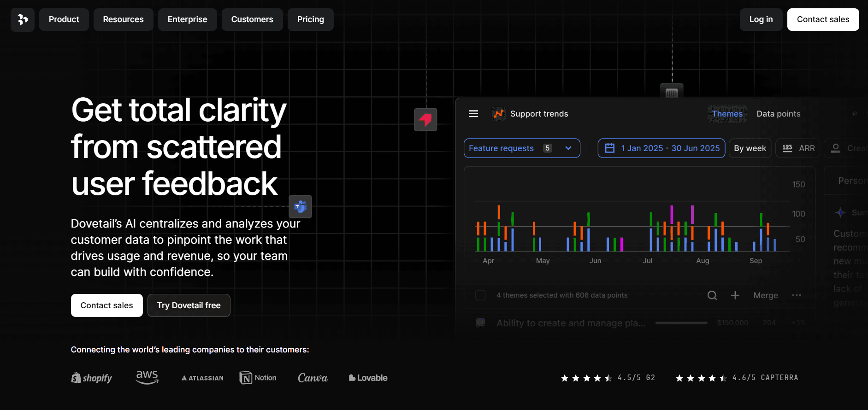
Task: Open the Customers menu
Action: (x=252, y=19)
